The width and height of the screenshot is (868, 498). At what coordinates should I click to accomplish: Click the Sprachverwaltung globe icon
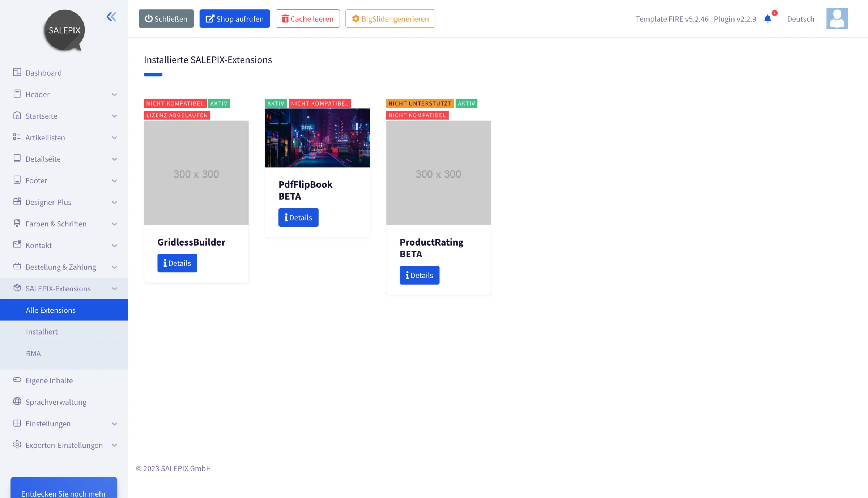(x=17, y=401)
